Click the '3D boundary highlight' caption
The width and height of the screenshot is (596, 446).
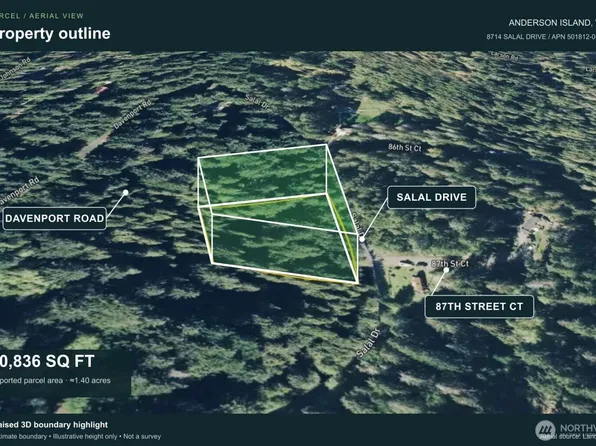point(64,425)
